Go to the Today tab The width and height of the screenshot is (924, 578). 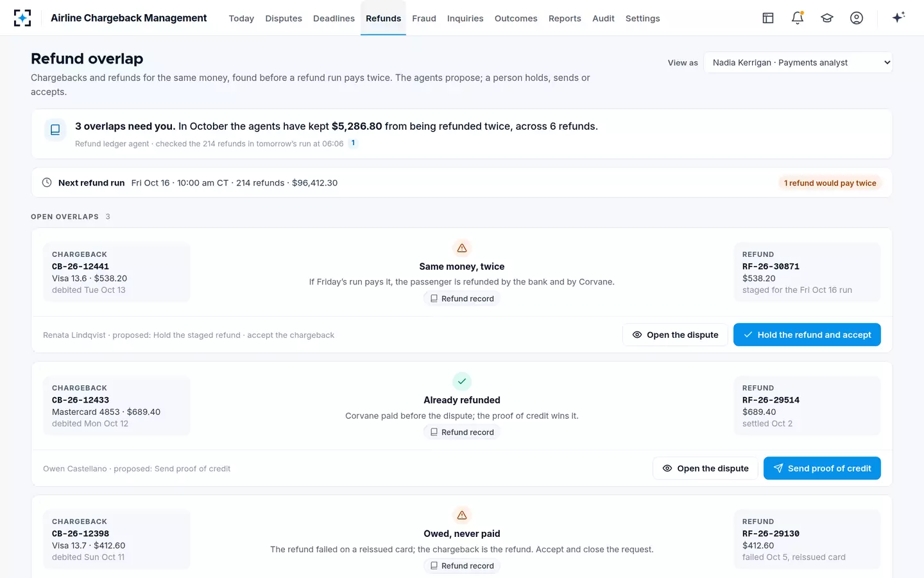coord(241,19)
